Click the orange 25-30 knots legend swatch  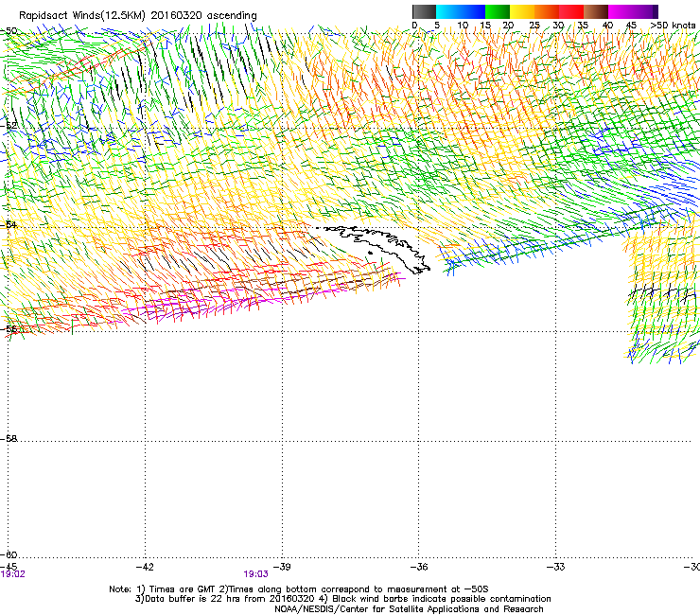tap(547, 11)
